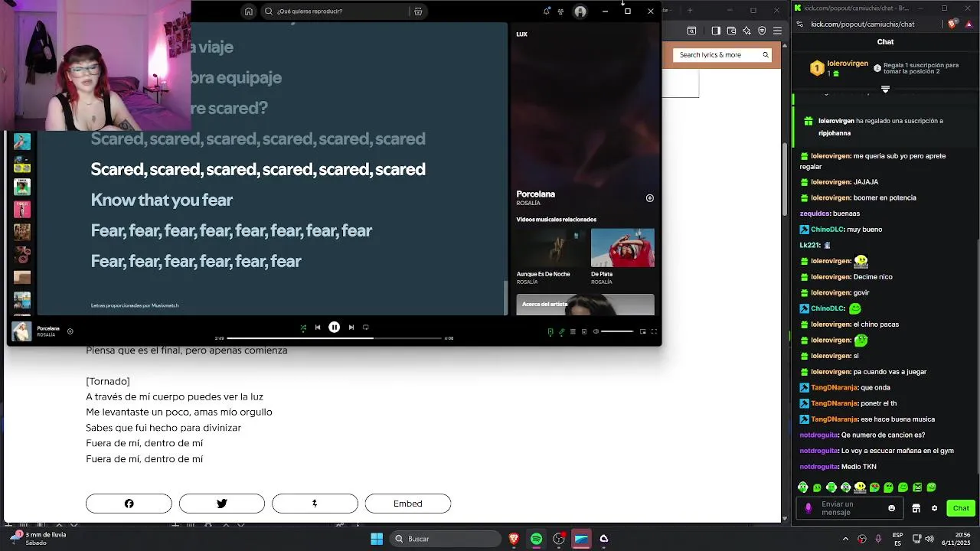Pick the yellow emote in quick emote bar
Screen dimensions: 980x551
click(x=861, y=487)
